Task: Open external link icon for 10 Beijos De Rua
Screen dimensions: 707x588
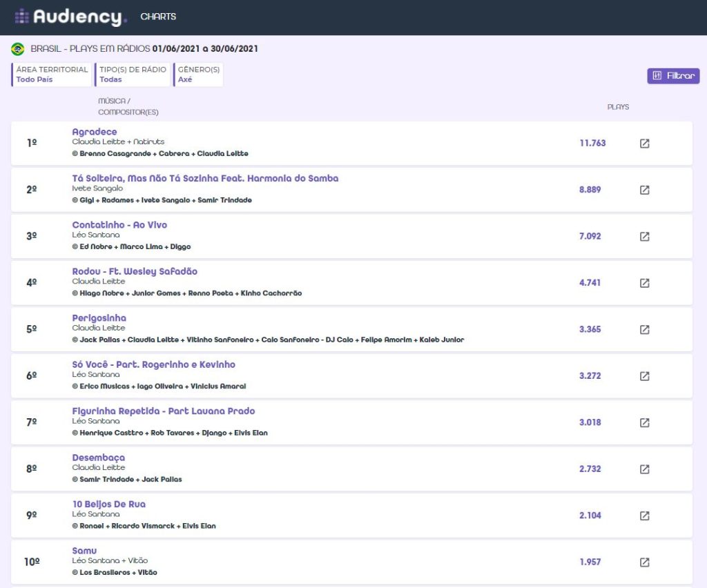Action: point(644,516)
